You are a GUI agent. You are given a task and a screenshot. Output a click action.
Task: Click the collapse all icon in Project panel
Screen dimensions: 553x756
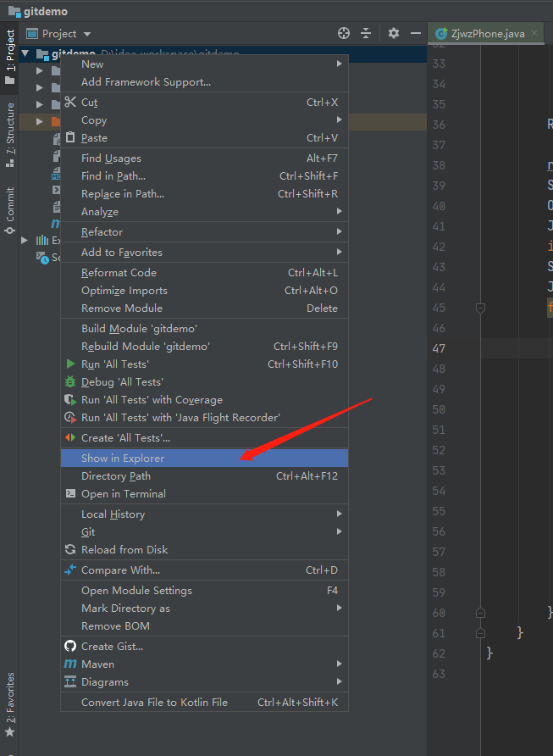click(x=366, y=33)
